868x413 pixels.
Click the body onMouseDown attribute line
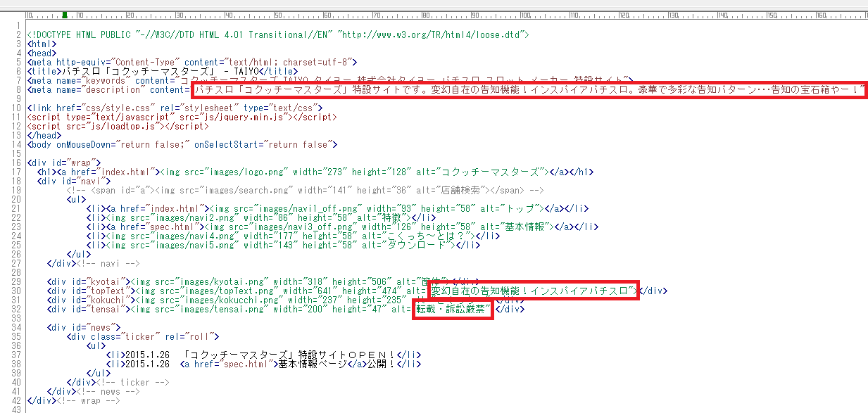click(x=182, y=144)
